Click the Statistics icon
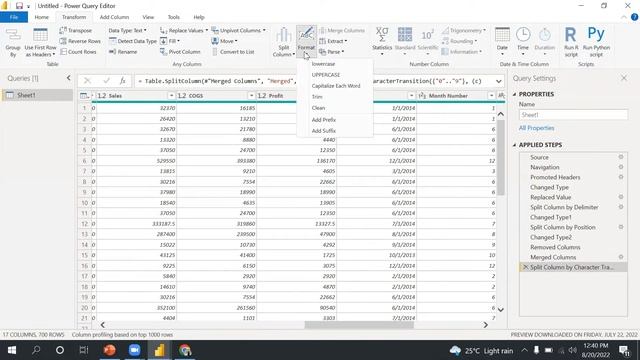 382,42
